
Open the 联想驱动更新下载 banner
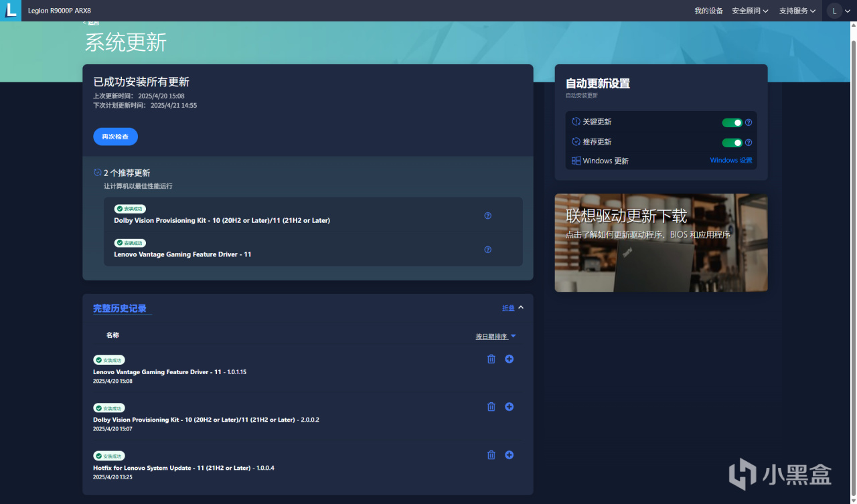click(x=661, y=243)
